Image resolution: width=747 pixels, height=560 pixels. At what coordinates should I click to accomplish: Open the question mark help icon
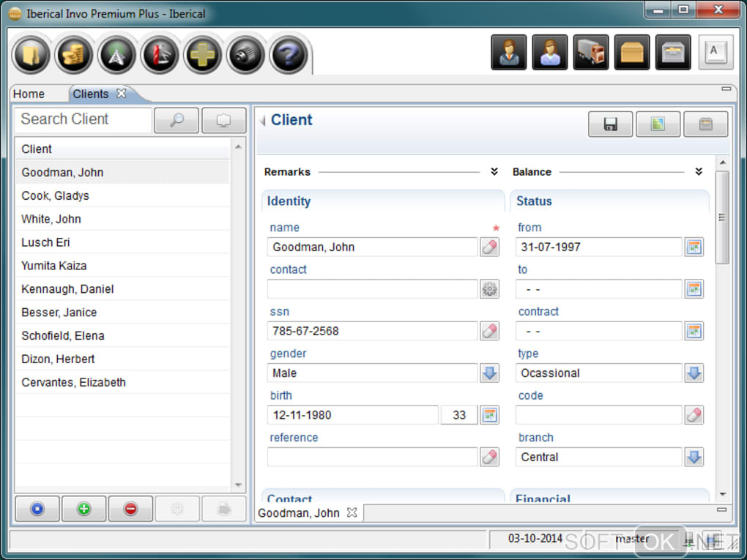289,55
